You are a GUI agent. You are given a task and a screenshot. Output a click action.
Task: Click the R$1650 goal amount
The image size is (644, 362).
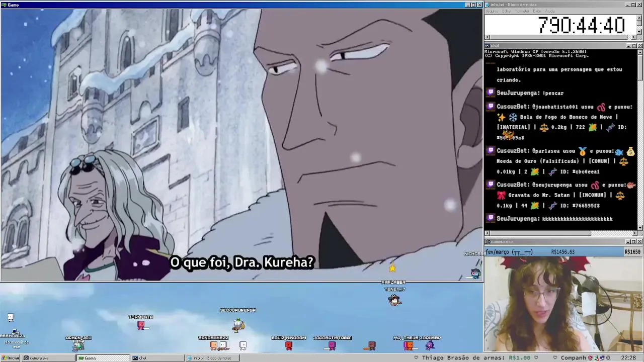tap(632, 252)
